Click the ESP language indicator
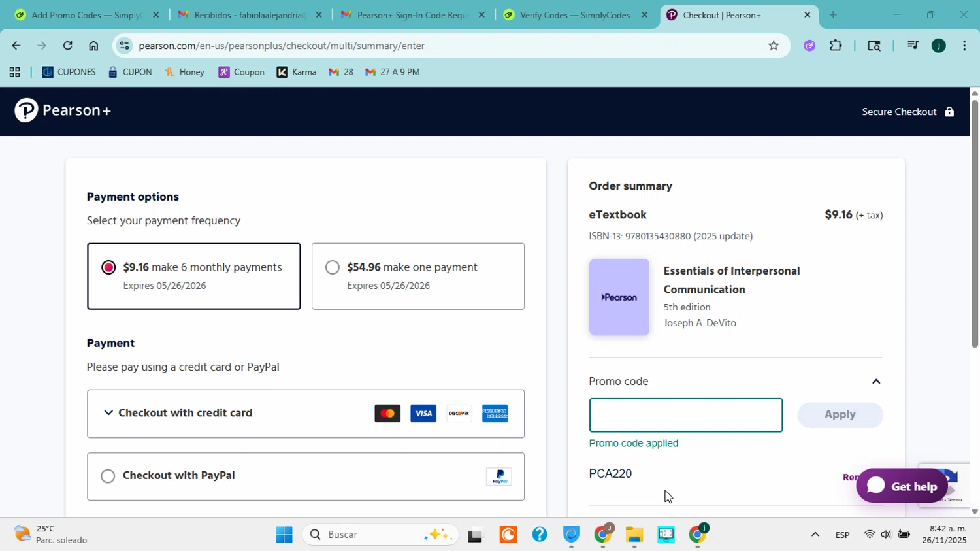The width and height of the screenshot is (980, 551). pyautogui.click(x=842, y=535)
